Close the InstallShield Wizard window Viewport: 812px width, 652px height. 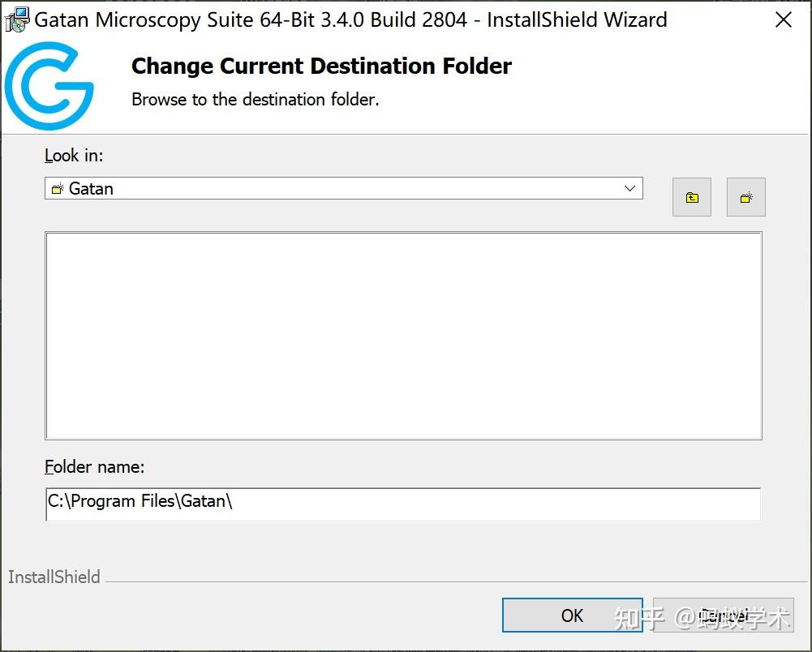783,20
